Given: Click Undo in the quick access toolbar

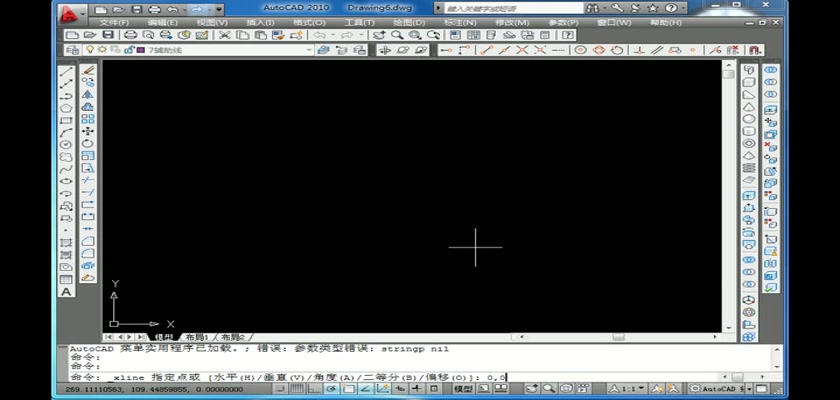Looking at the screenshot, I should [172, 10].
